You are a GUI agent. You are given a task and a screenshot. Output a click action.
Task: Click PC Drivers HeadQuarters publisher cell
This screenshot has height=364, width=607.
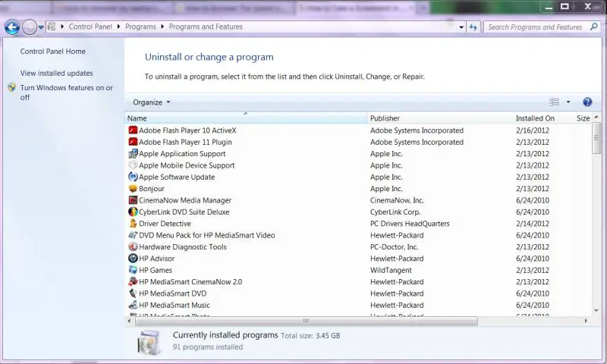(x=410, y=224)
